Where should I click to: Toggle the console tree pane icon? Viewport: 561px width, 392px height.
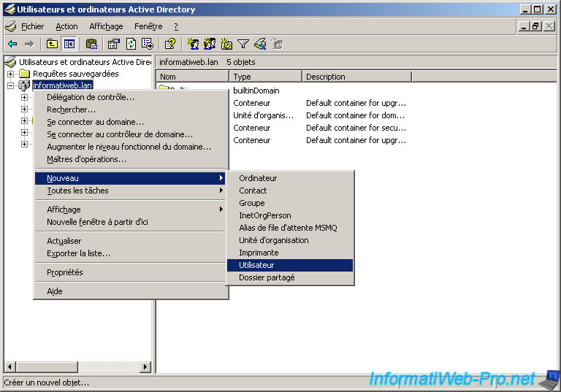coord(69,44)
